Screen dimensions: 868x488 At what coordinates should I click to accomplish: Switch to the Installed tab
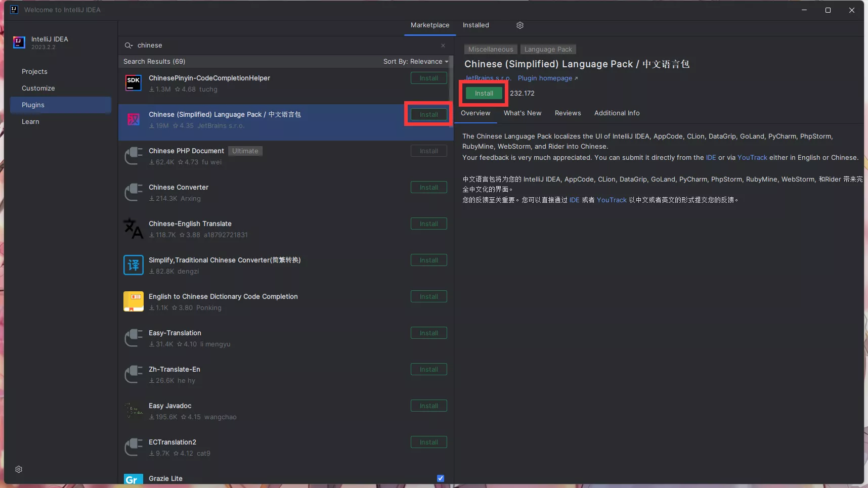(476, 25)
